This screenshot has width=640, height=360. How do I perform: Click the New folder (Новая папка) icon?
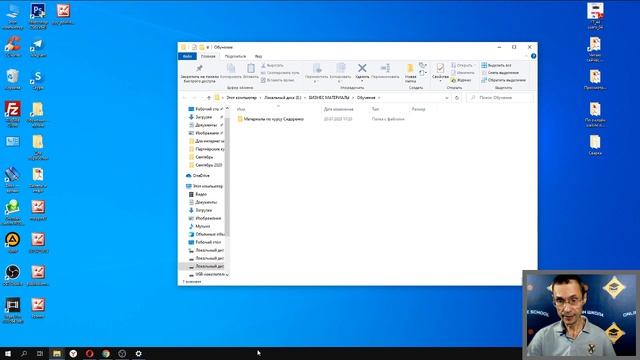point(411,68)
